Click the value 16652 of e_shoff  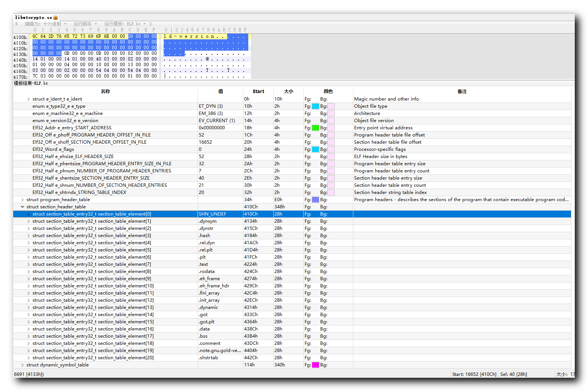(x=206, y=142)
